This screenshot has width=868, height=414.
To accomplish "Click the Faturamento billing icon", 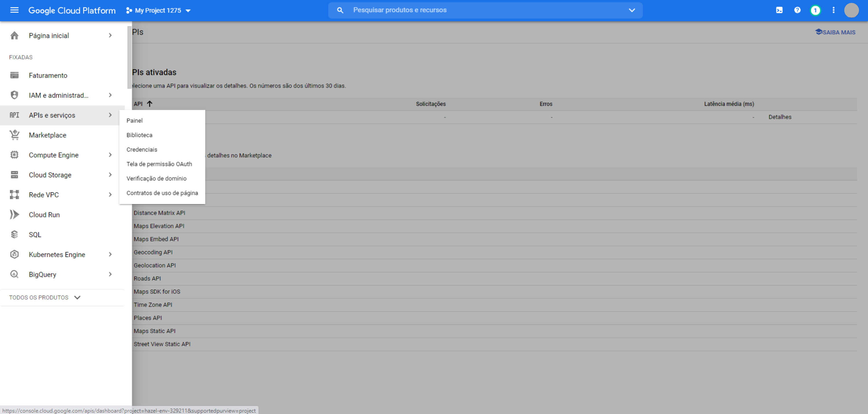I will click(14, 75).
